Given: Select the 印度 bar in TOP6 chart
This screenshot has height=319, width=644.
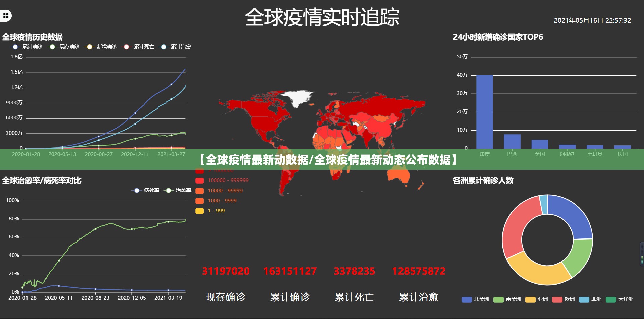Looking at the screenshot, I should pos(484,111).
